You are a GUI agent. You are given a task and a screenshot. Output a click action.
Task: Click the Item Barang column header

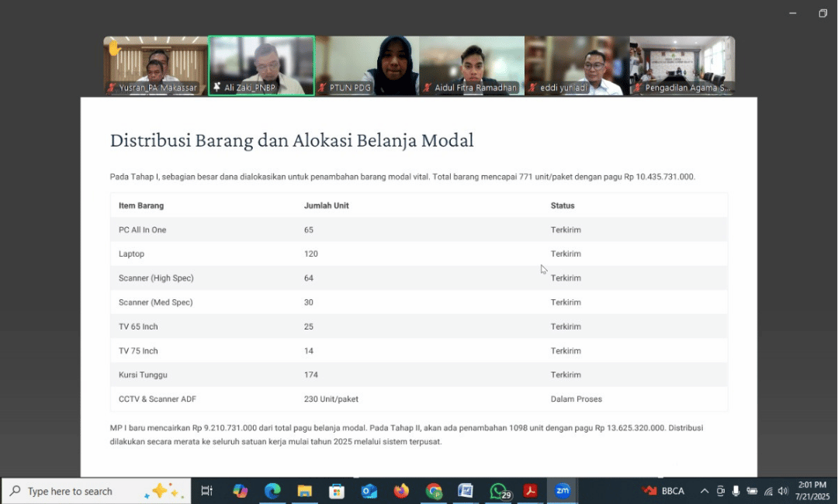pyautogui.click(x=141, y=205)
